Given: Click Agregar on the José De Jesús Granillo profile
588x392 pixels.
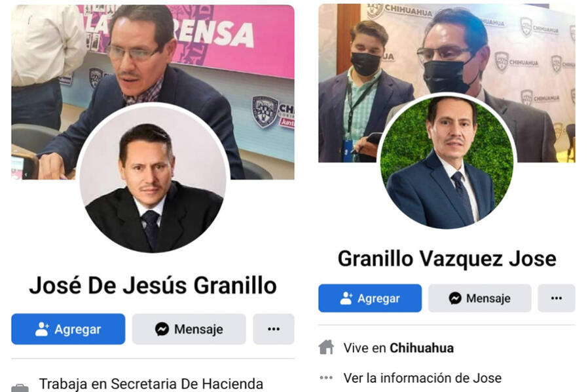Looking at the screenshot, I should coord(68,329).
